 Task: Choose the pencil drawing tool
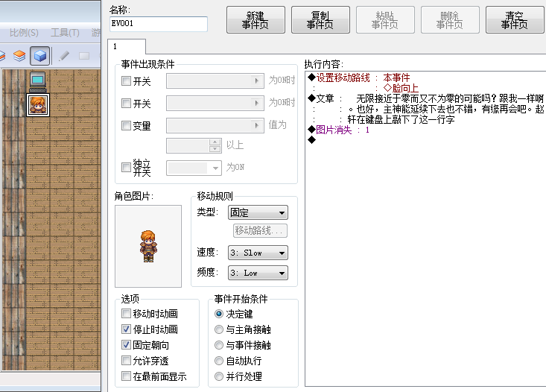[x=64, y=56]
